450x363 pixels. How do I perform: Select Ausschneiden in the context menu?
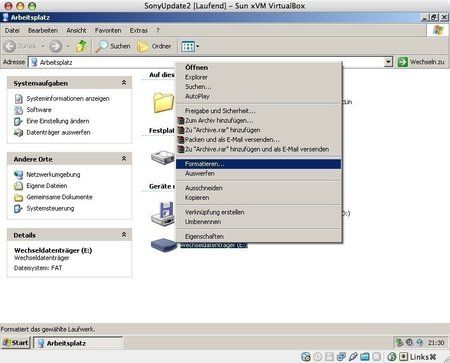[258, 188]
